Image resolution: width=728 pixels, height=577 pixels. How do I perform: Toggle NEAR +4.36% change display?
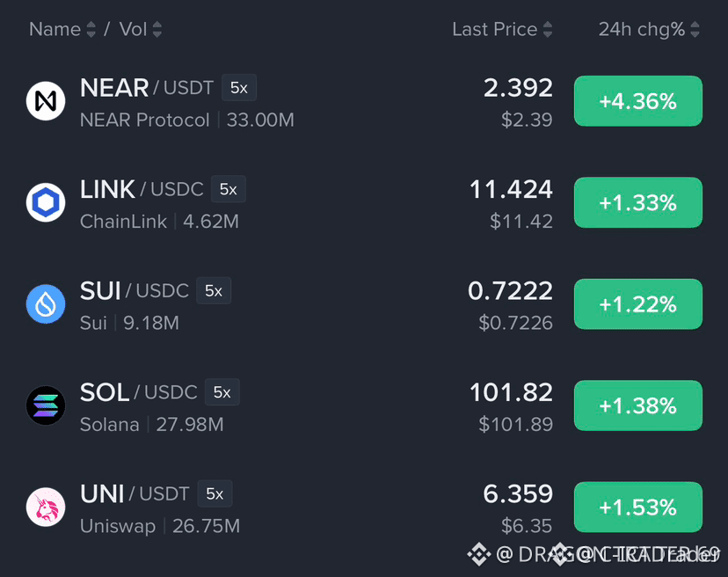pos(638,101)
